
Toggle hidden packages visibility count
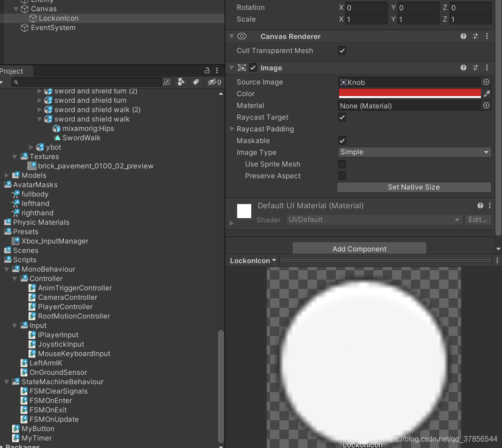point(215,82)
